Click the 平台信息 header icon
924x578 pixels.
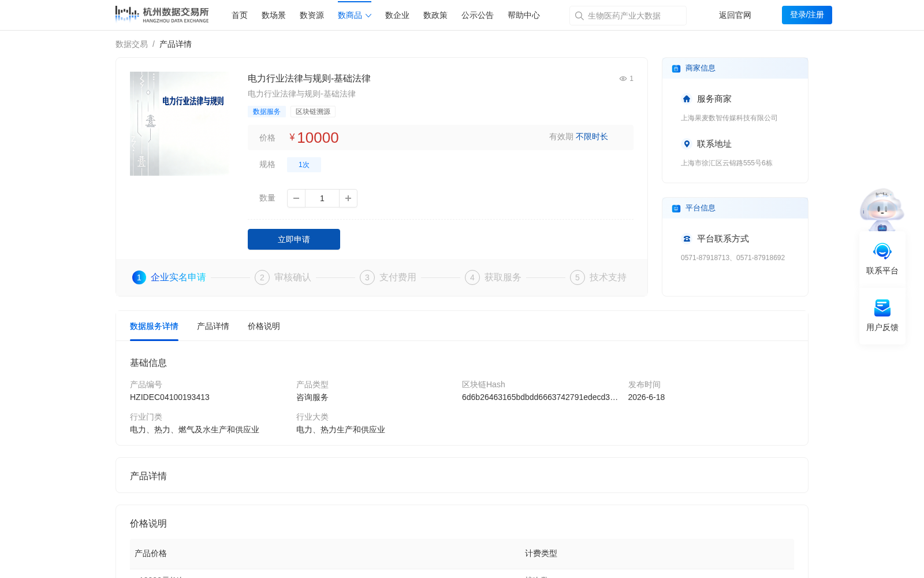tap(676, 209)
